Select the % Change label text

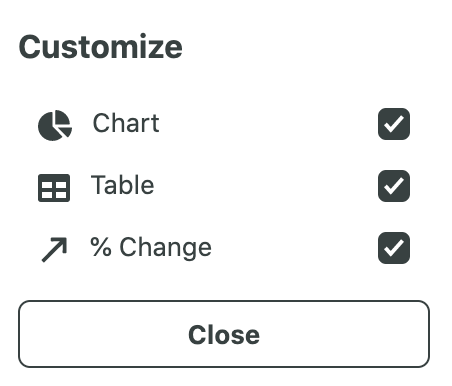(x=151, y=248)
